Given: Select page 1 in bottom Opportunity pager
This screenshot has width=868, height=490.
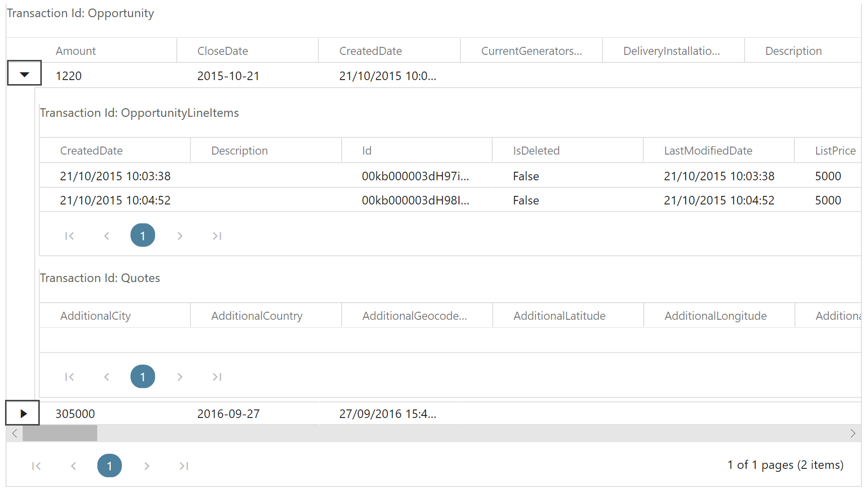Looking at the screenshot, I should click(x=109, y=466).
